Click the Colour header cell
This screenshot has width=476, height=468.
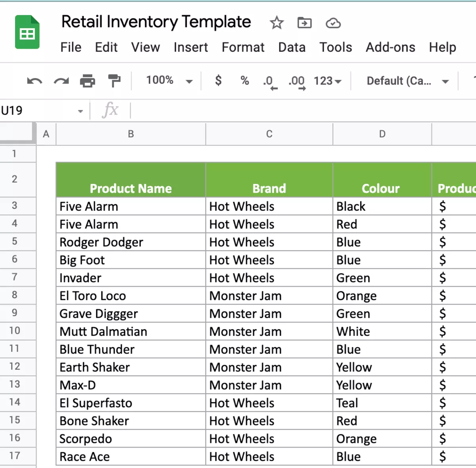382,180
